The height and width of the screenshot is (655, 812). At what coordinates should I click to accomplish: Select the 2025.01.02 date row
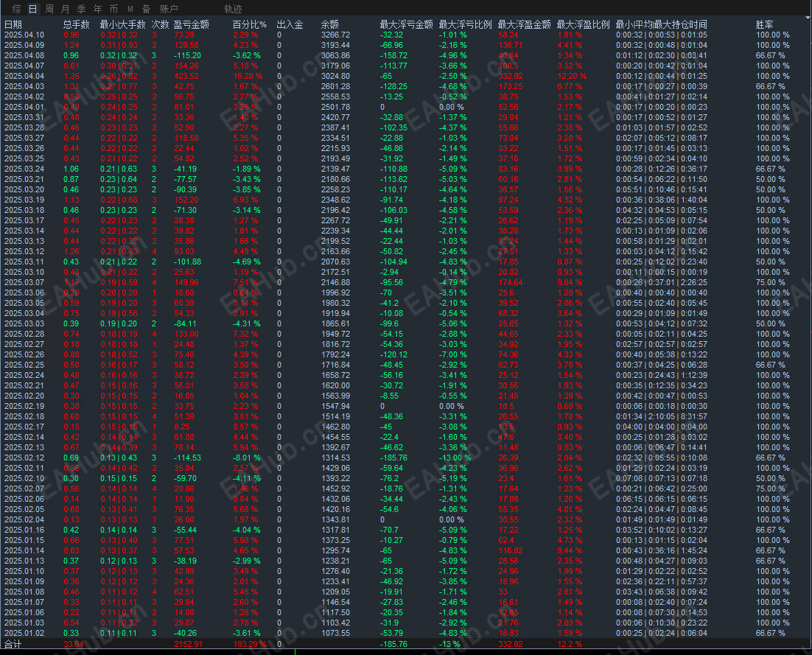(24, 633)
